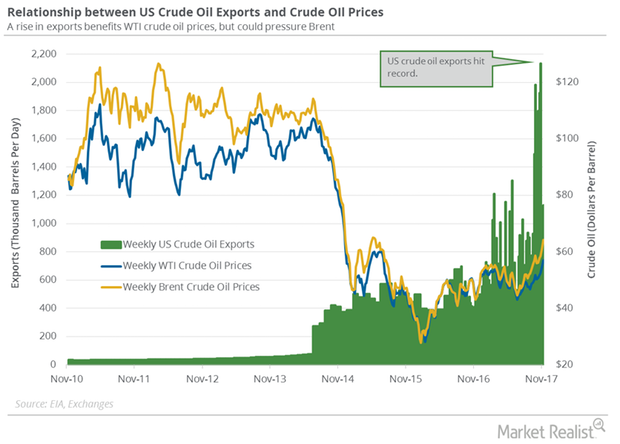Click the chart title about US Crude Oil Exports
The height and width of the screenshot is (444, 620).
coord(195,12)
